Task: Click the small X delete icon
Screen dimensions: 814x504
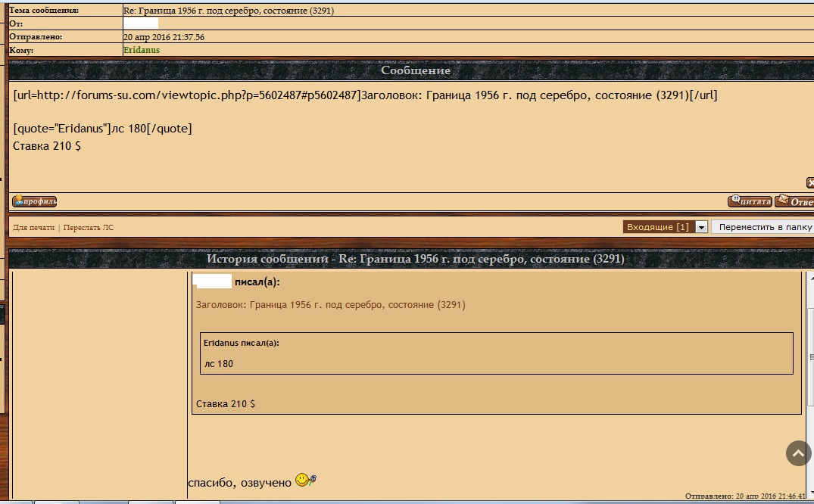Action: (x=809, y=182)
